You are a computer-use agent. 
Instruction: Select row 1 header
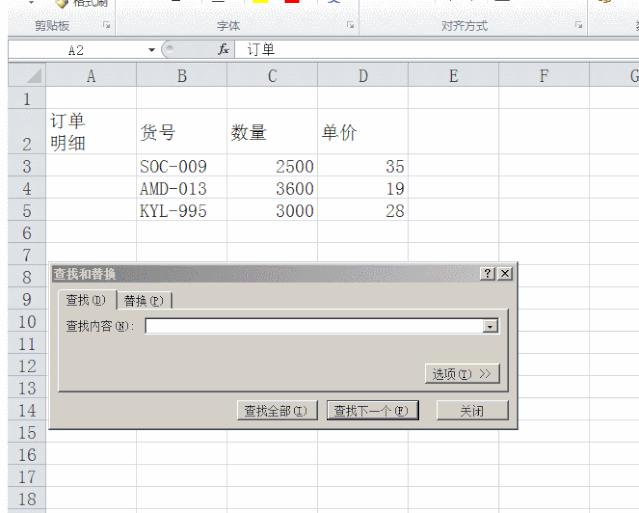point(27,98)
